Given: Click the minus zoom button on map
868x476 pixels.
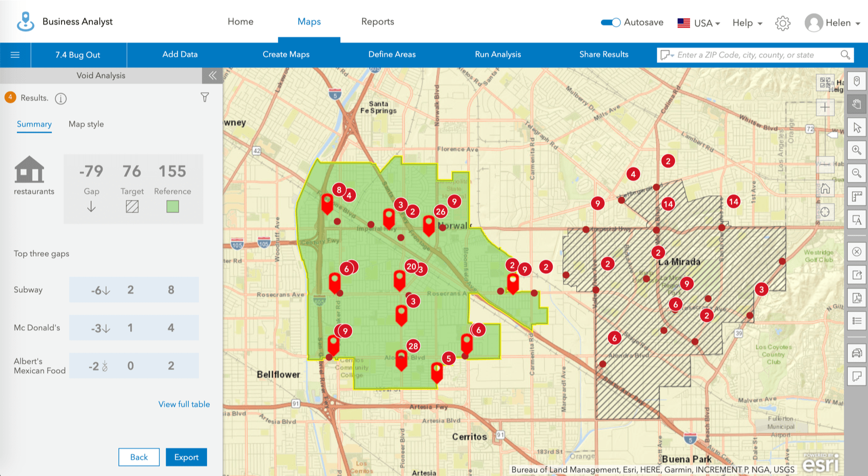Looking at the screenshot, I should (x=825, y=165).
